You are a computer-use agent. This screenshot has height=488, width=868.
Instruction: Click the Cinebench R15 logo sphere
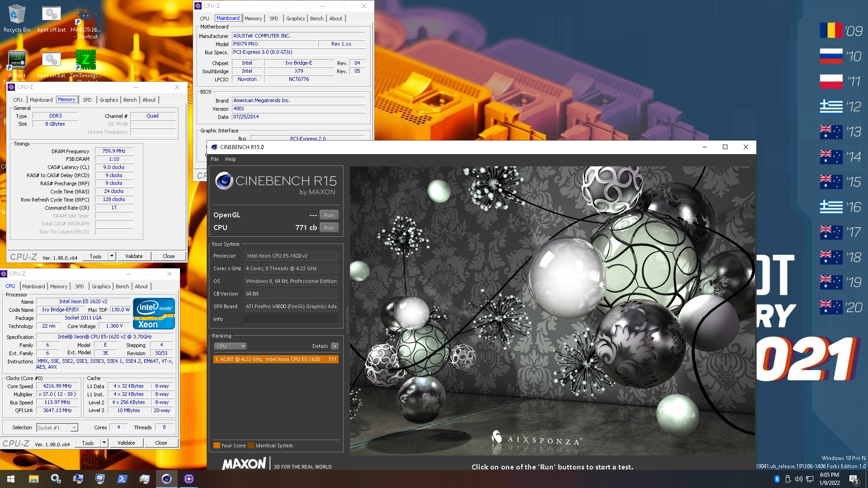point(224,181)
